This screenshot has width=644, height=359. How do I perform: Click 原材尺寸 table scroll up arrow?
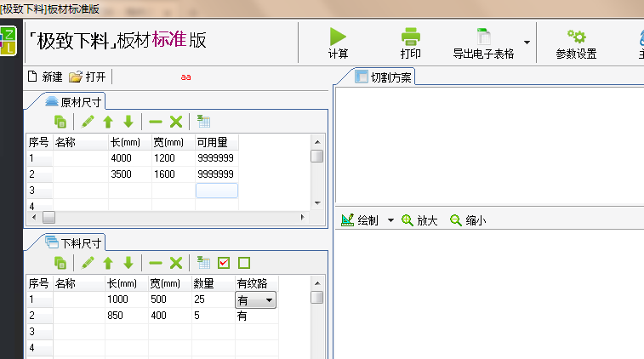[317, 142]
